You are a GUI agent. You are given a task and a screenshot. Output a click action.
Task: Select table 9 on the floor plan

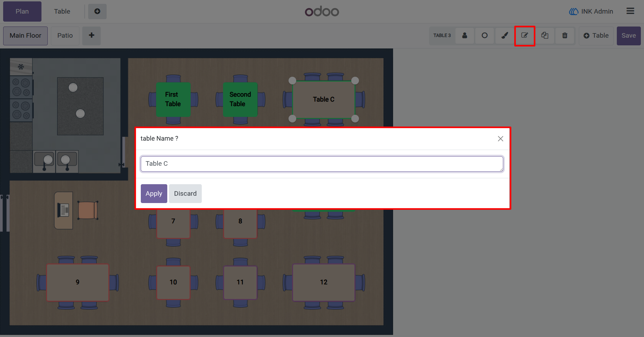(78, 282)
